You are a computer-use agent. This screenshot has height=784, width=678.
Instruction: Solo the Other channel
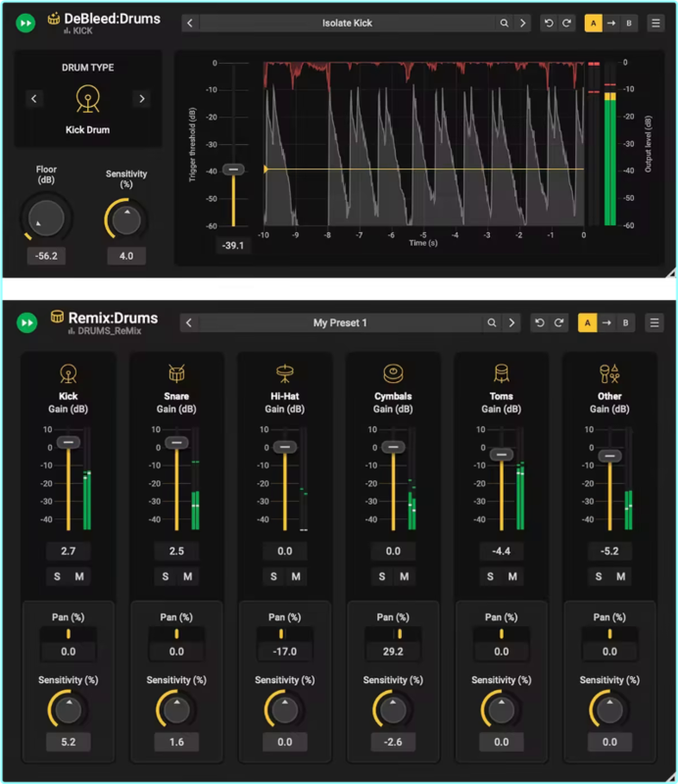click(x=599, y=576)
